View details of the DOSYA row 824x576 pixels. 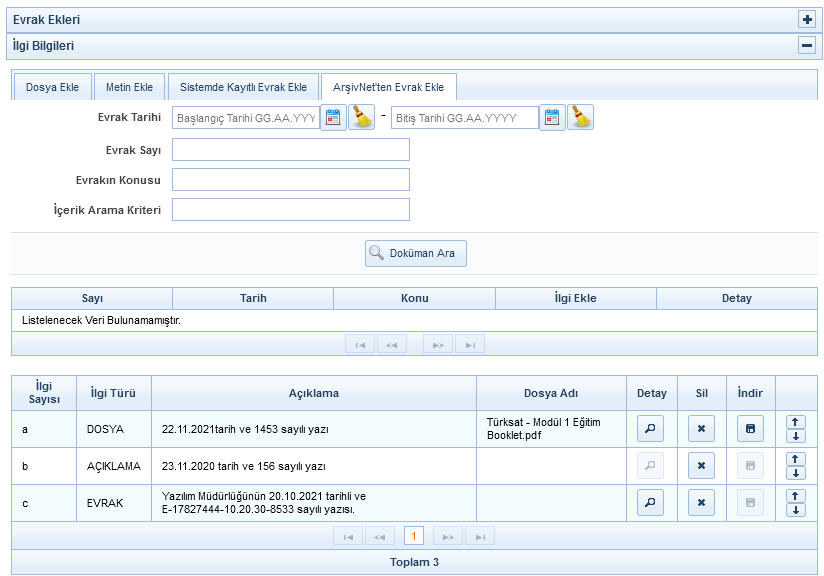651,429
